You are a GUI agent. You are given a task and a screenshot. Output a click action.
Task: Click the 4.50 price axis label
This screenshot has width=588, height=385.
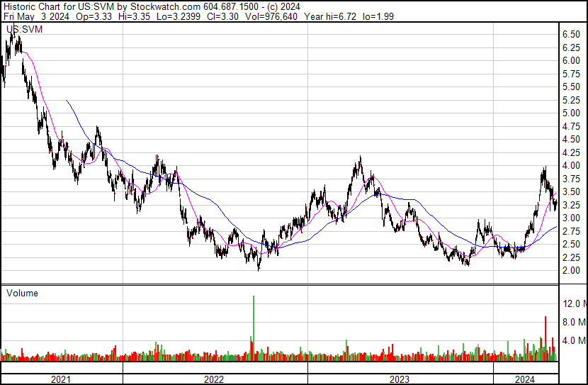click(x=571, y=139)
